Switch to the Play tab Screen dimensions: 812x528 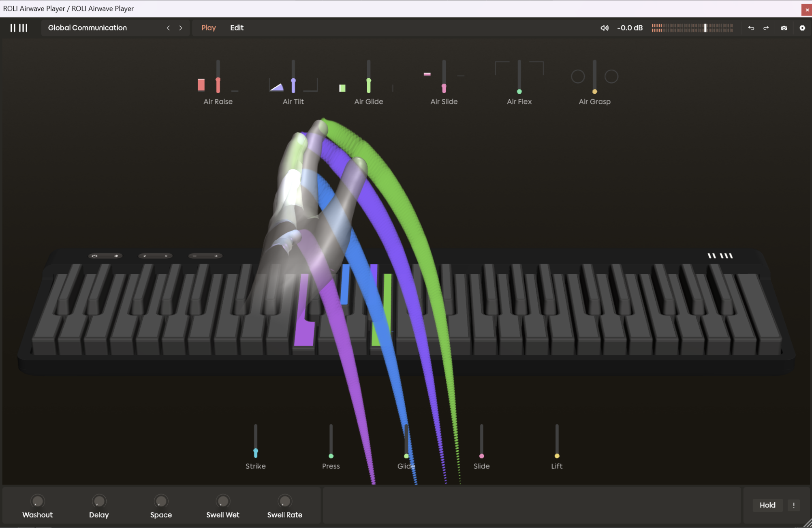click(x=208, y=28)
